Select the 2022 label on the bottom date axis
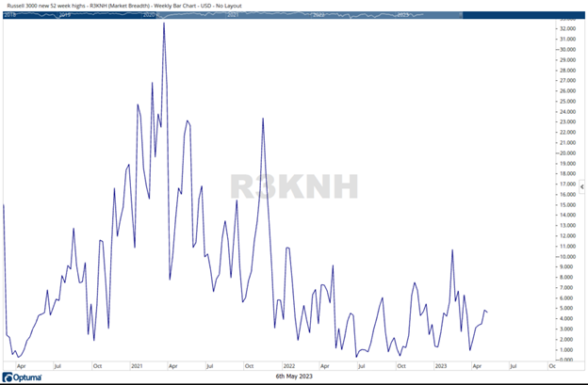The image size is (588, 385). pos(289,365)
